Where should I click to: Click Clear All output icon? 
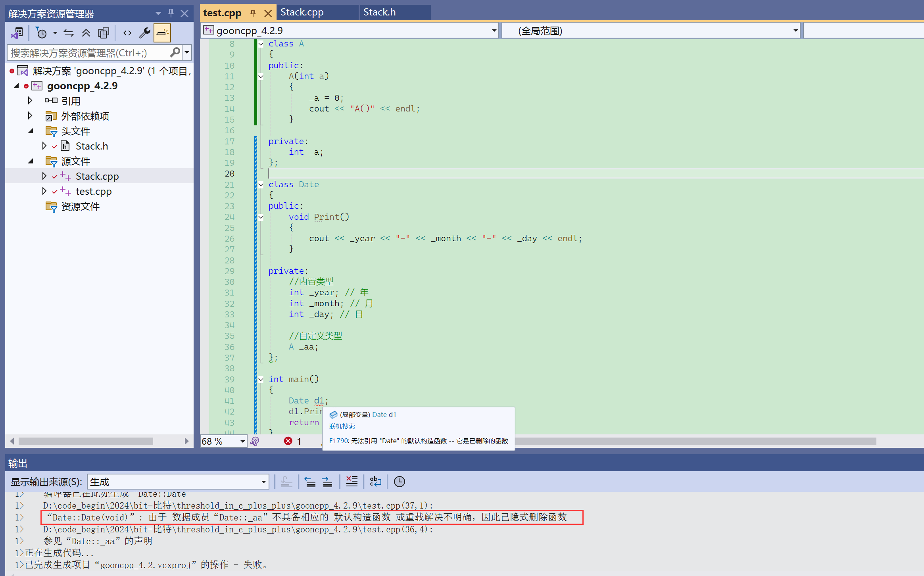pyautogui.click(x=352, y=482)
